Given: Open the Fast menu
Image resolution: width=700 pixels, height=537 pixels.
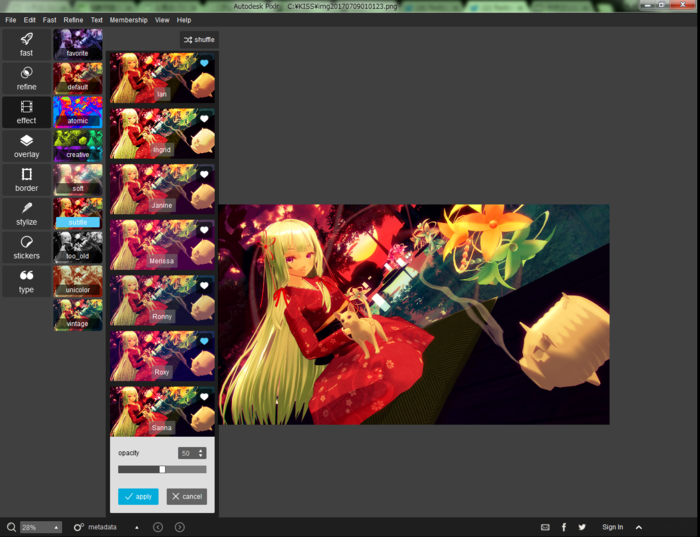Looking at the screenshot, I should pyautogui.click(x=50, y=20).
